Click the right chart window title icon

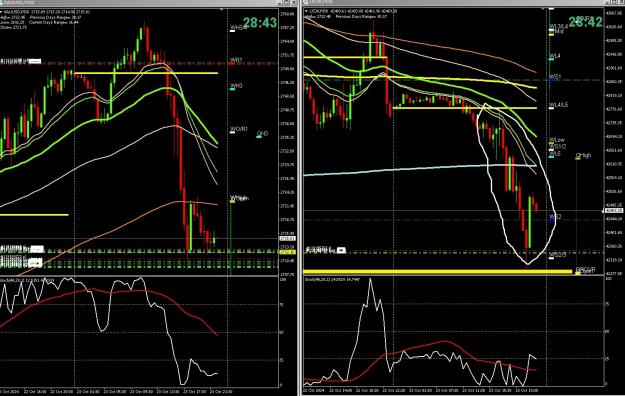[x=307, y=2]
